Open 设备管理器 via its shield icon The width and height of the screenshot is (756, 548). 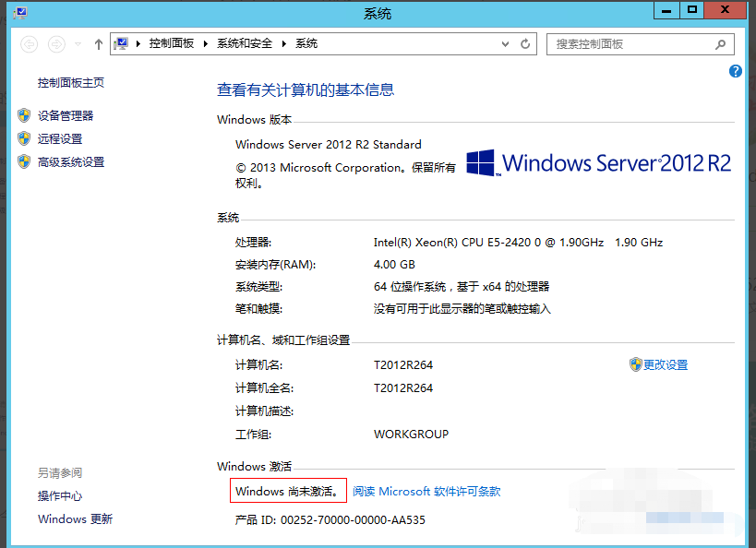coord(23,114)
